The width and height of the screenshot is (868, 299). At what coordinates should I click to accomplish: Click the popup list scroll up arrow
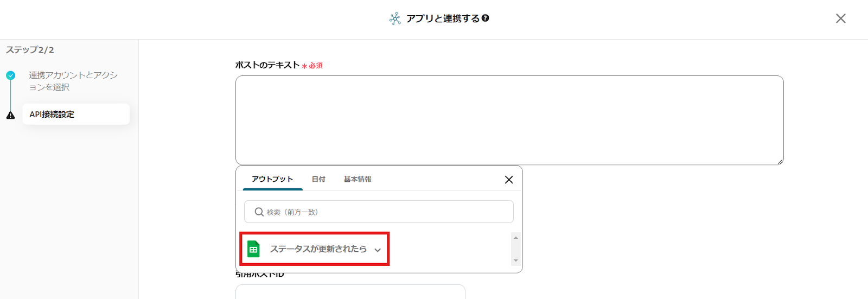516,238
